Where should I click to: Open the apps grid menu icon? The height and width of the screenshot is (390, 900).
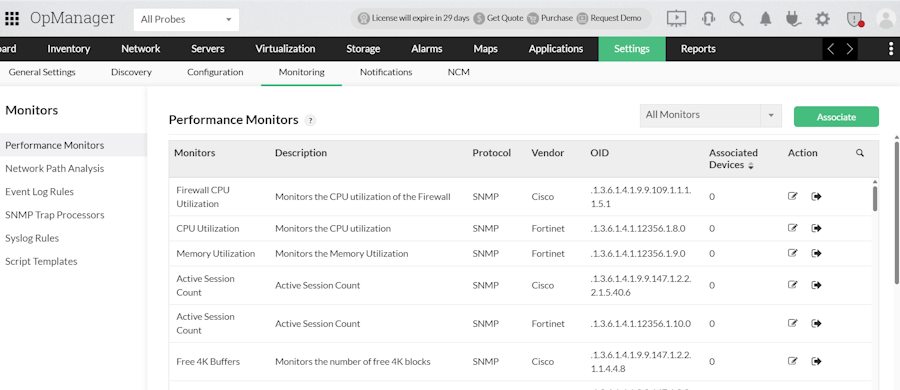pyautogui.click(x=12, y=18)
